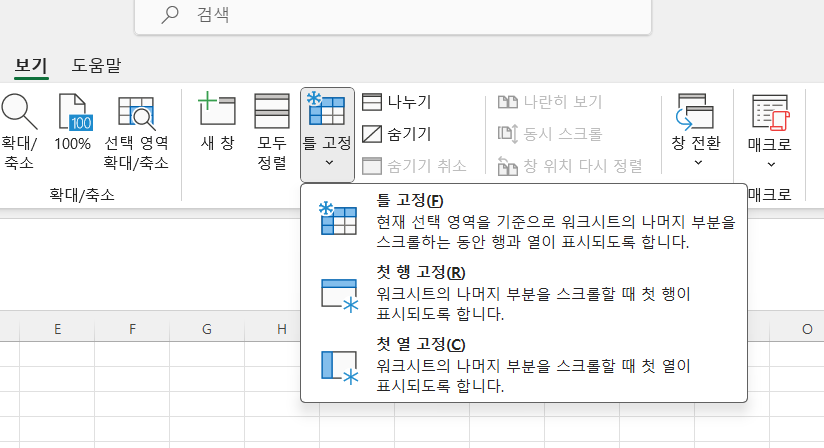Viewport: 824px width, 448px height.
Task: Zoom to selection with 선택 영역 확대/축소
Action: pos(136,132)
